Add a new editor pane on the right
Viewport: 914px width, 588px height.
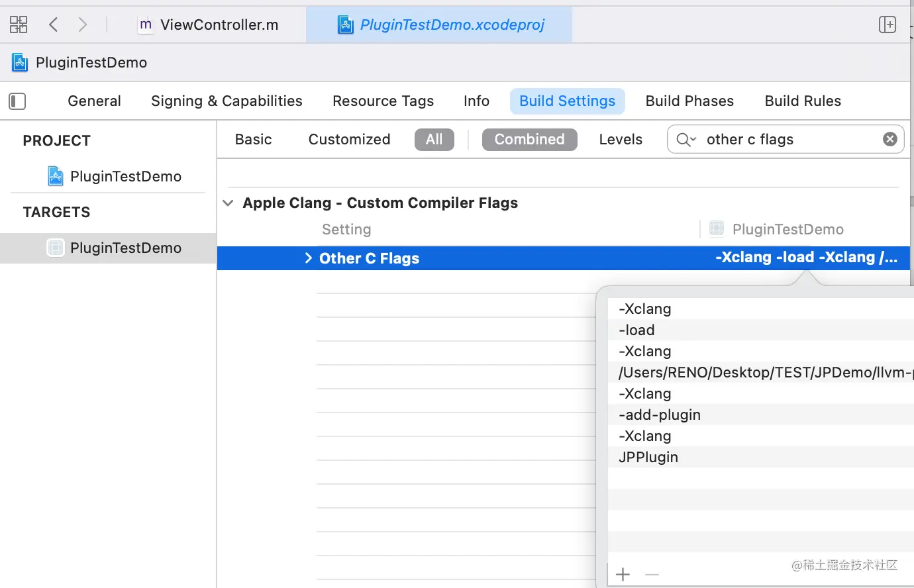click(887, 24)
